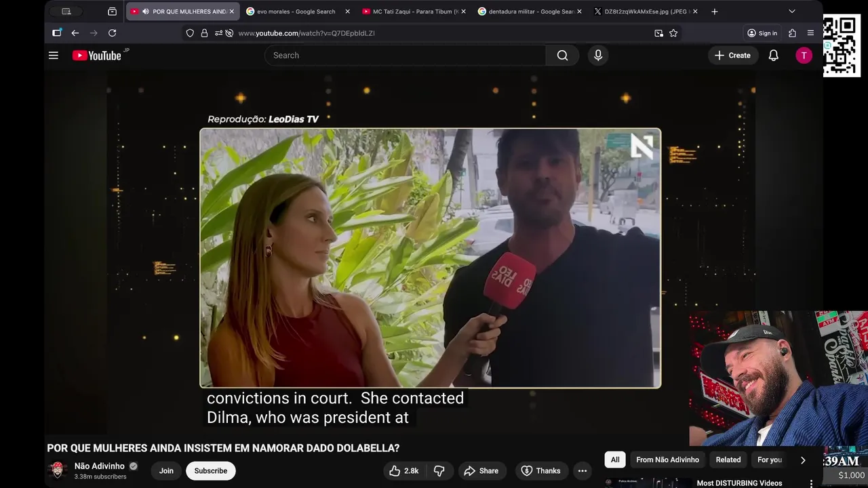Open the browser extensions icon
The width and height of the screenshot is (868, 488).
(792, 33)
